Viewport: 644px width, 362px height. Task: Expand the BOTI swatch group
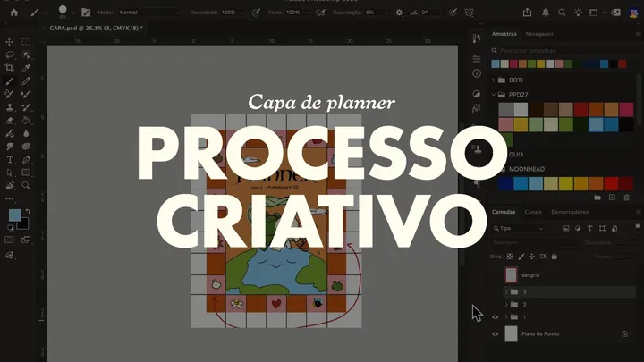493,80
